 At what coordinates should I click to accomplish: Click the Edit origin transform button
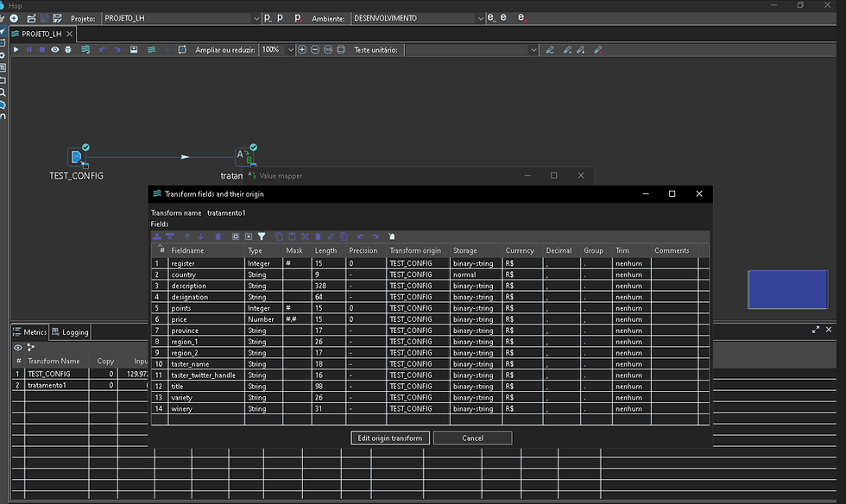click(391, 438)
